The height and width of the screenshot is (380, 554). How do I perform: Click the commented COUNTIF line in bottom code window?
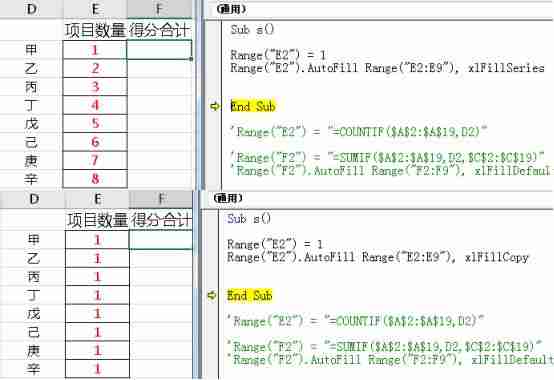355,321
